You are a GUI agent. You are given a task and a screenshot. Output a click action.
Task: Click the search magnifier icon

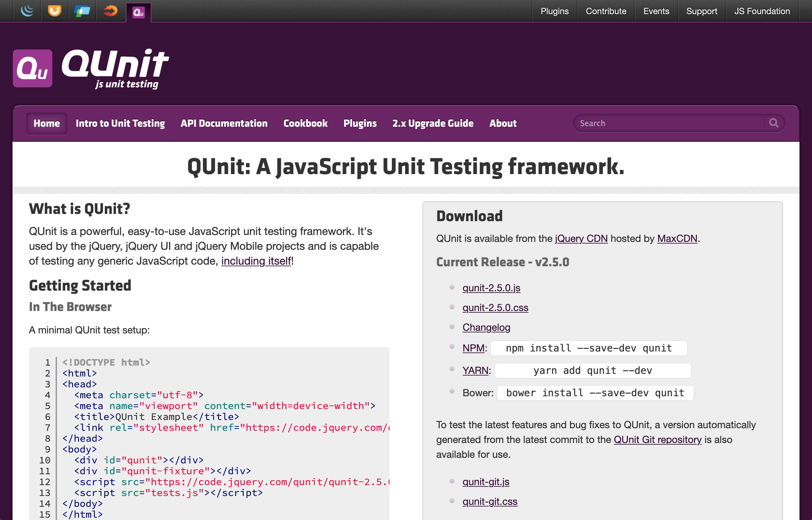pos(774,123)
